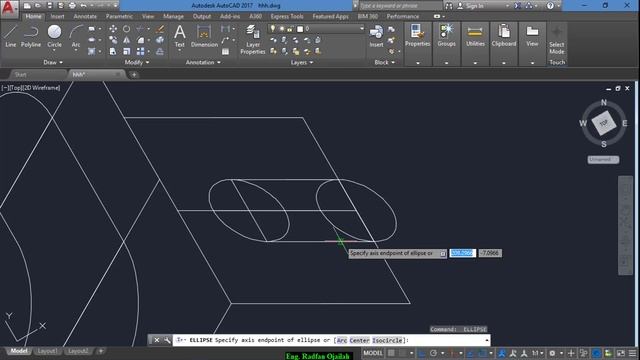
Task: Open the Annotate ribbon tab
Action: pos(85,16)
